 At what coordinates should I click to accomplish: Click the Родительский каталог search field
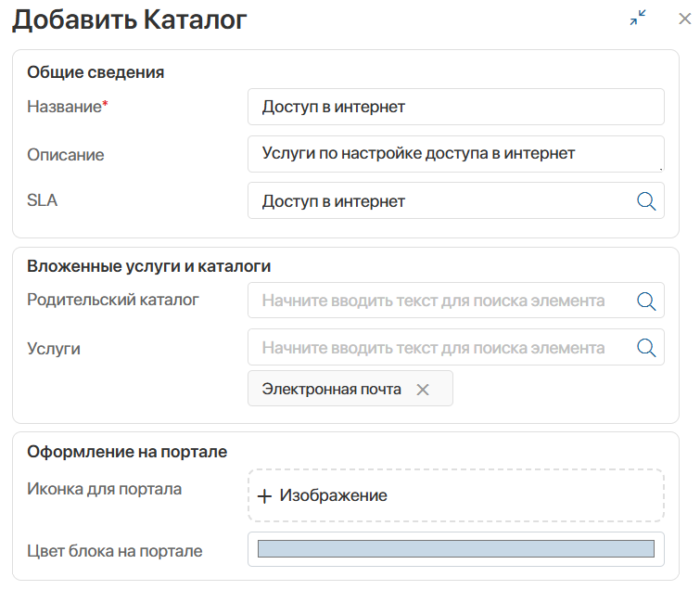coord(456,301)
